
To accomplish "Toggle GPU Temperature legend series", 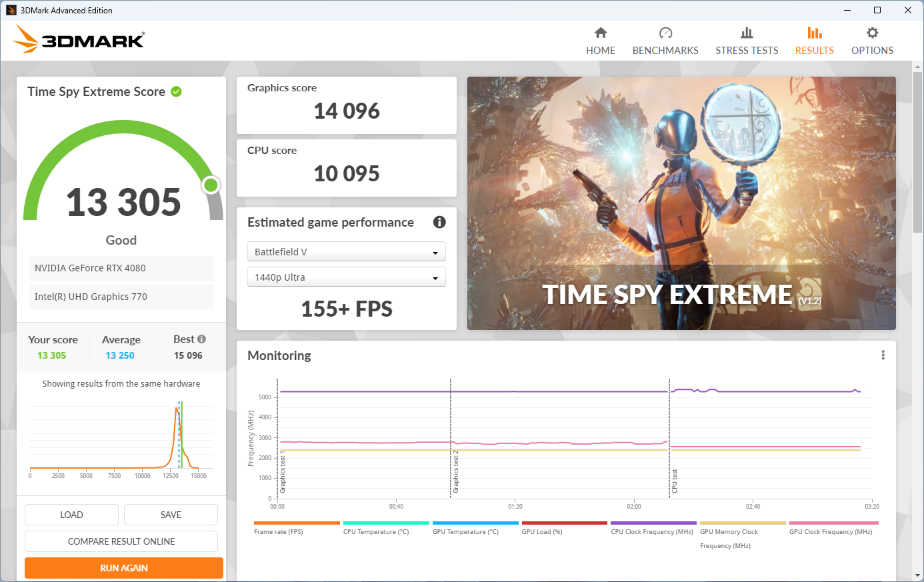I will [x=465, y=532].
